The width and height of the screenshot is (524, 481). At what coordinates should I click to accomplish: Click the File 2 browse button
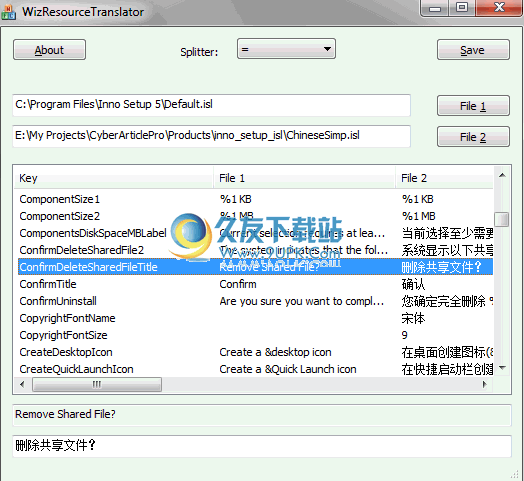click(x=473, y=137)
